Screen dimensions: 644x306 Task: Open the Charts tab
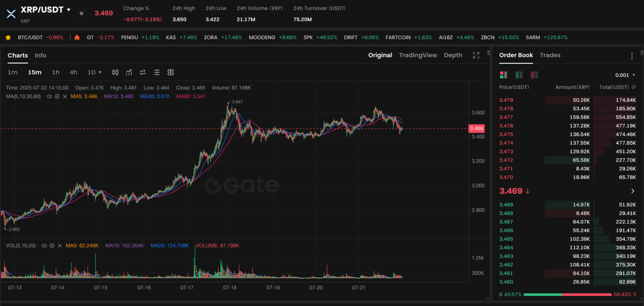(x=18, y=55)
